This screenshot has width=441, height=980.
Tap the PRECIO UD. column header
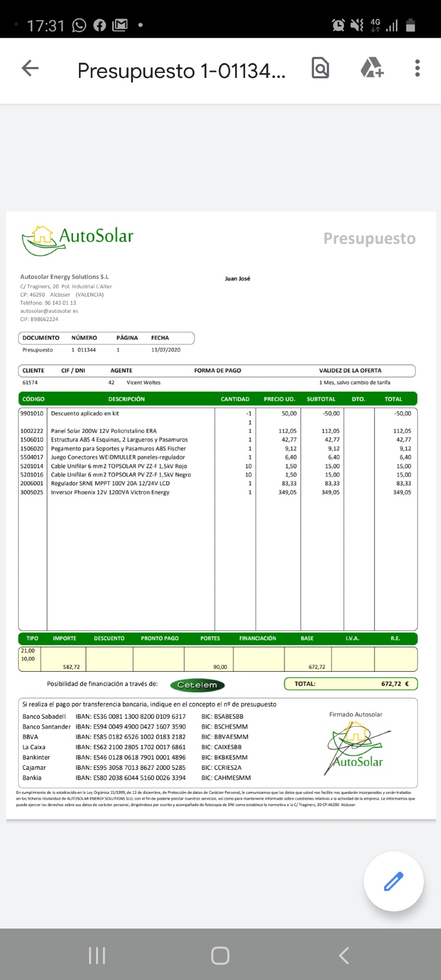click(x=279, y=399)
